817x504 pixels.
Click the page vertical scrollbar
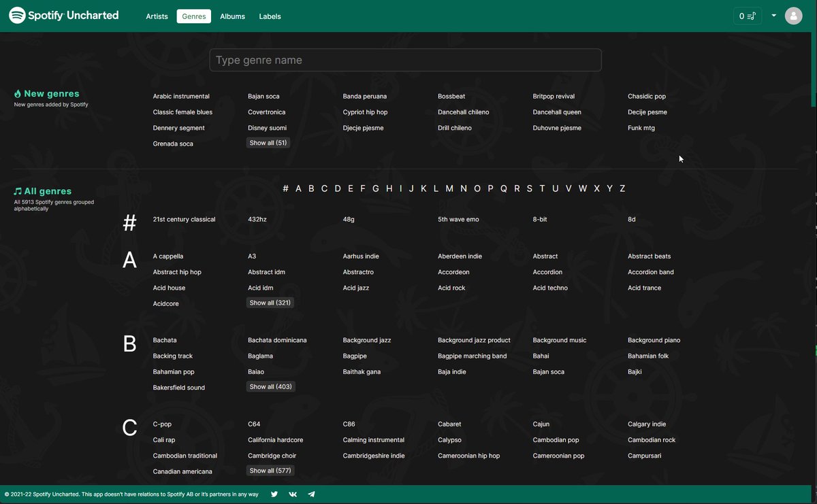[x=814, y=54]
